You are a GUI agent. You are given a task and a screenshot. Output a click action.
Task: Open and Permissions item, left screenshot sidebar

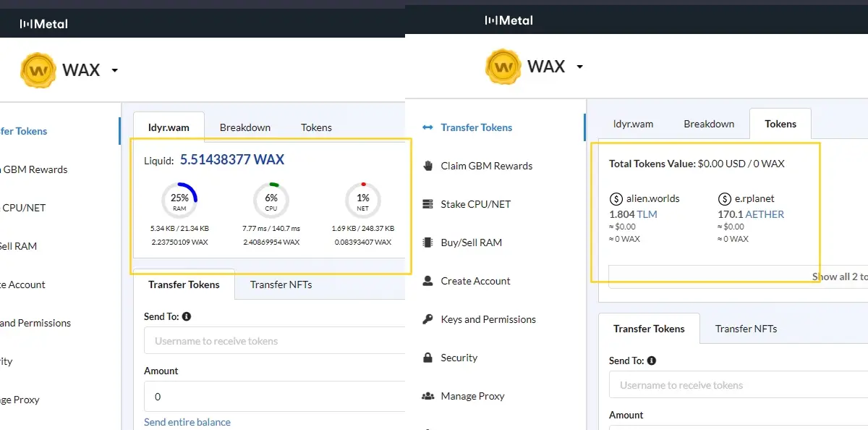coord(35,323)
